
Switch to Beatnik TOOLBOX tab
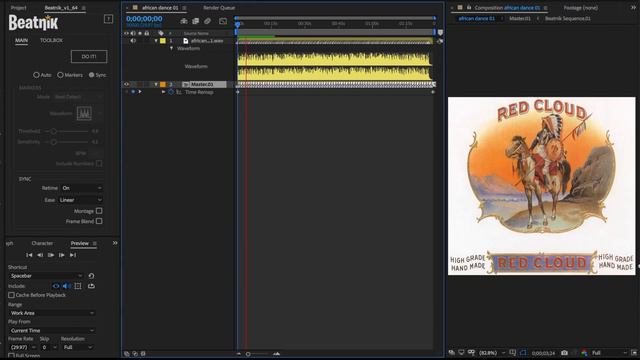pyautogui.click(x=51, y=40)
